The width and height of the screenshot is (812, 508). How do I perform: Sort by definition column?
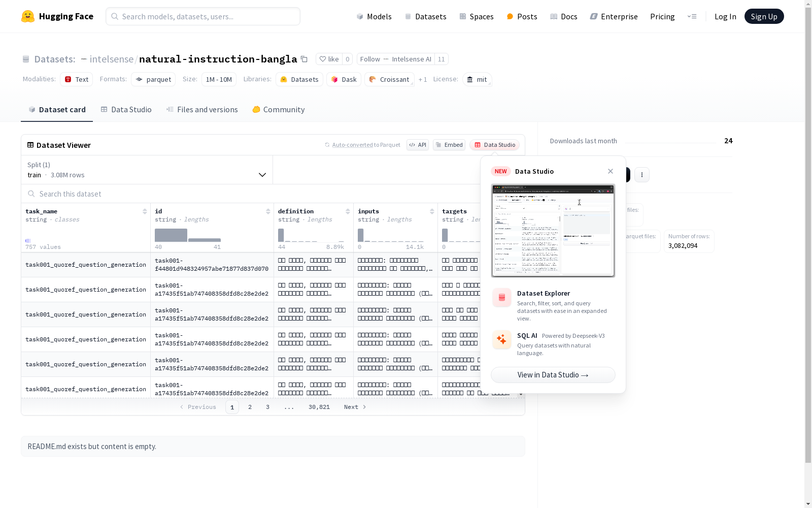click(x=348, y=211)
